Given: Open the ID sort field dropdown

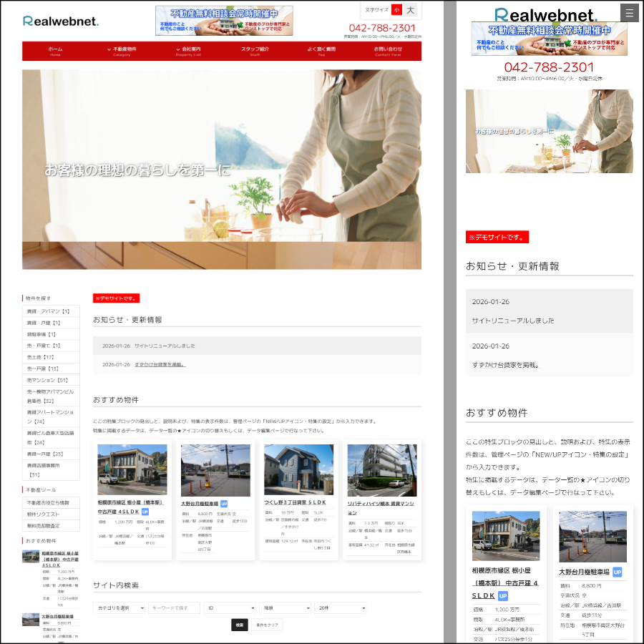Looking at the screenshot, I should click(x=230, y=608).
